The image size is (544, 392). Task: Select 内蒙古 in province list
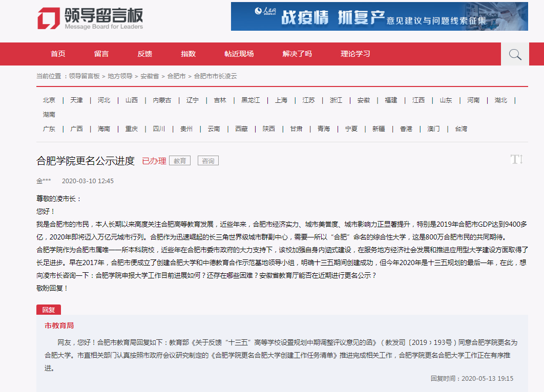pyautogui.click(x=162, y=100)
